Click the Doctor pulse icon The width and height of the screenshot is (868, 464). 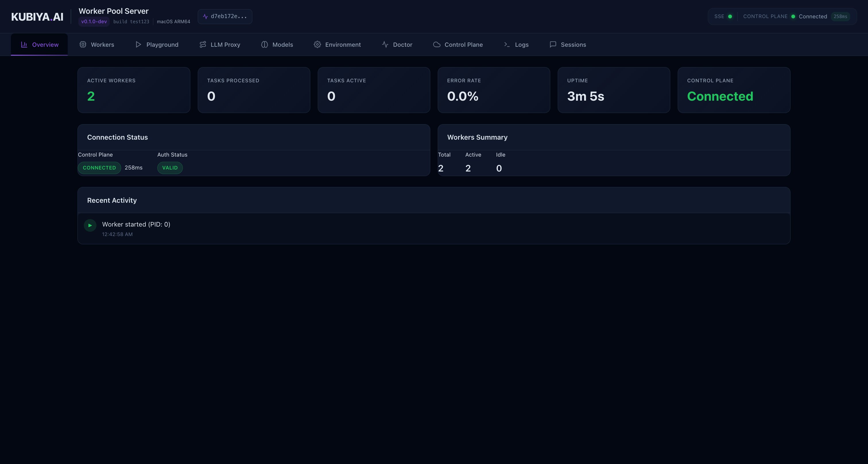385,44
